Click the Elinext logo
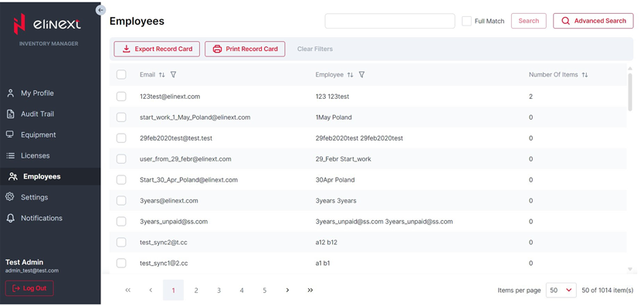 click(x=47, y=24)
